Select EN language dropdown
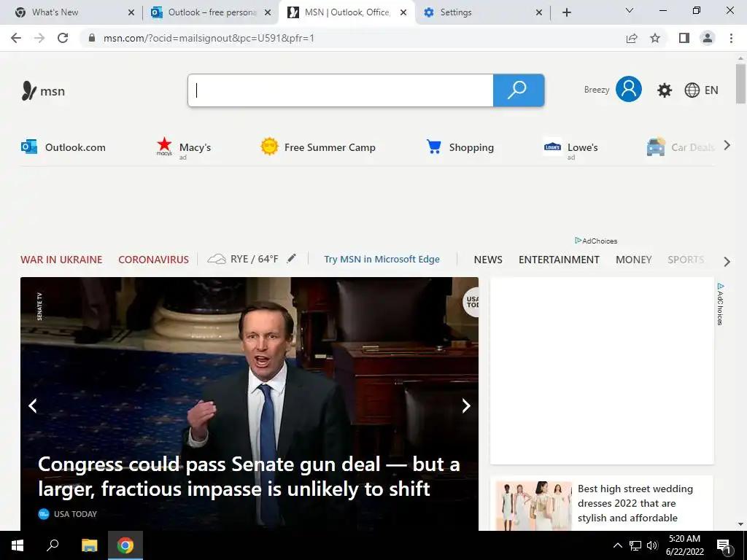 (x=711, y=90)
